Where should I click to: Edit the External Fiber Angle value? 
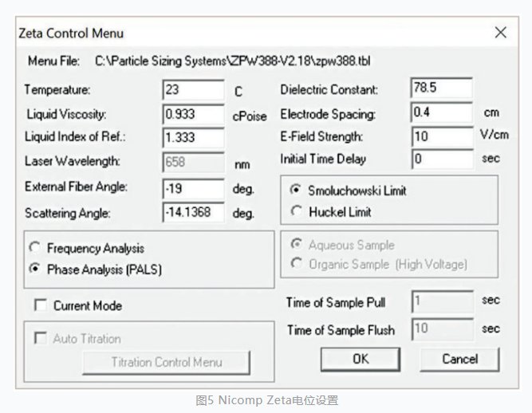(x=193, y=188)
